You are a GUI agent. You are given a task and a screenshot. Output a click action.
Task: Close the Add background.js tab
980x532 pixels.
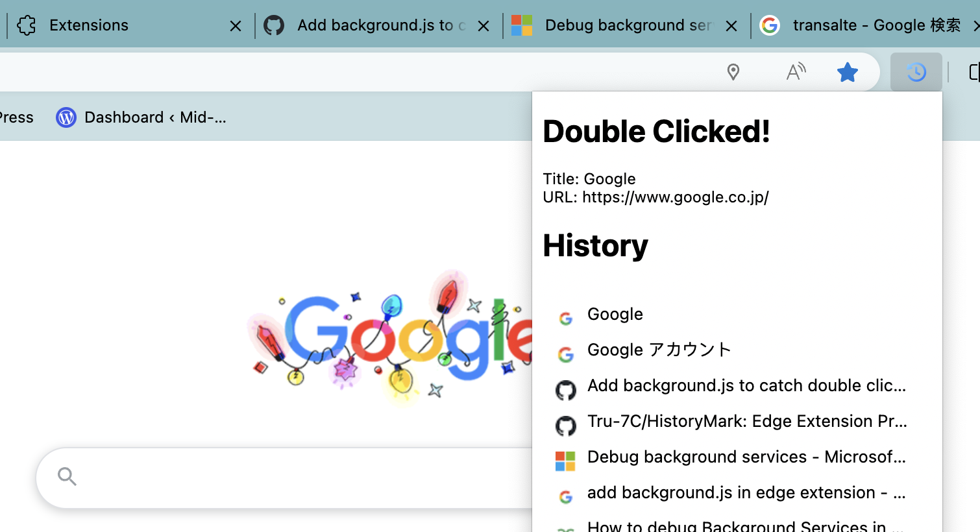coord(483,25)
